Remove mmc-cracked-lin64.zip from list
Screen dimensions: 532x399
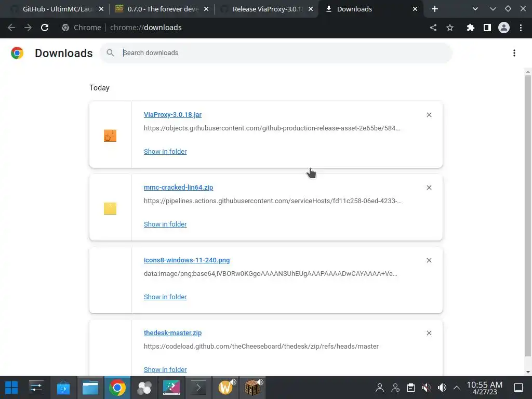[x=429, y=188]
